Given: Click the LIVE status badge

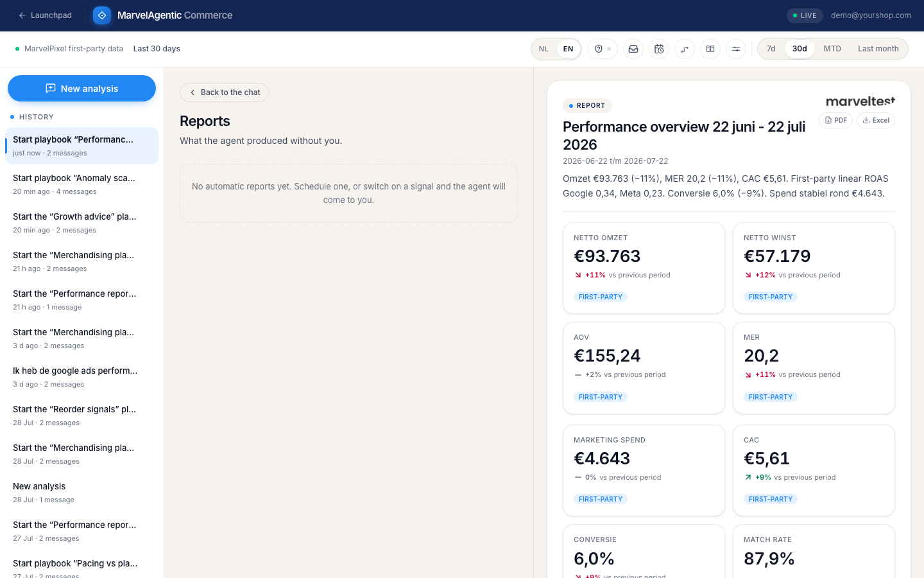Looking at the screenshot, I should click(x=805, y=15).
